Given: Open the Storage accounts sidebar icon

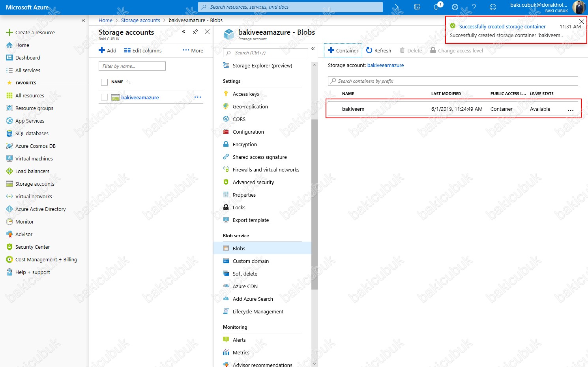Looking at the screenshot, I should tap(9, 184).
